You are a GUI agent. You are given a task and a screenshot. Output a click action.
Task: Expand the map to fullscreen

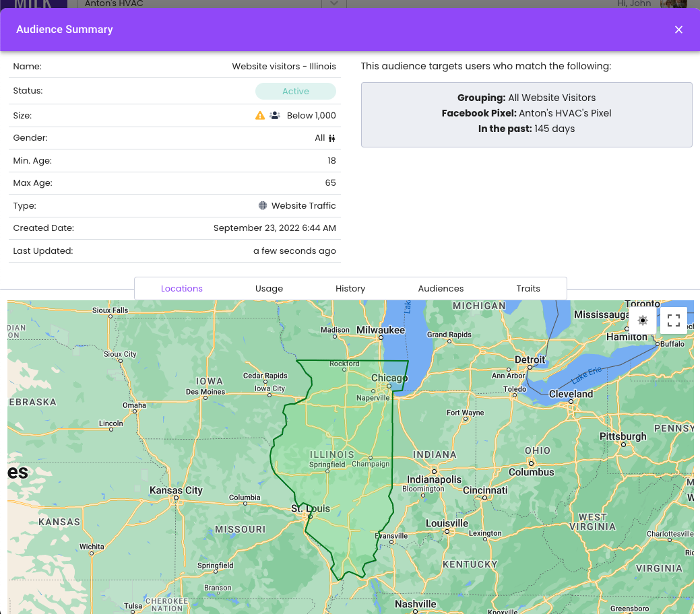point(673,320)
